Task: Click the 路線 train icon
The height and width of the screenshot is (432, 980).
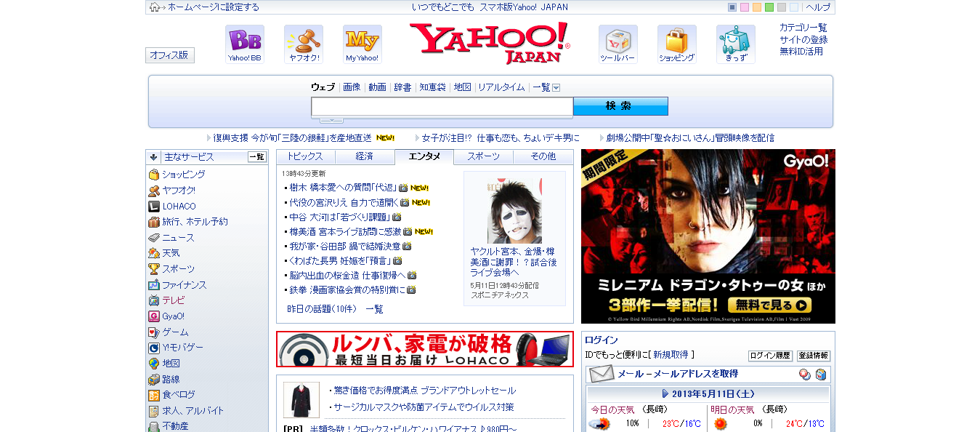Action: point(154,380)
